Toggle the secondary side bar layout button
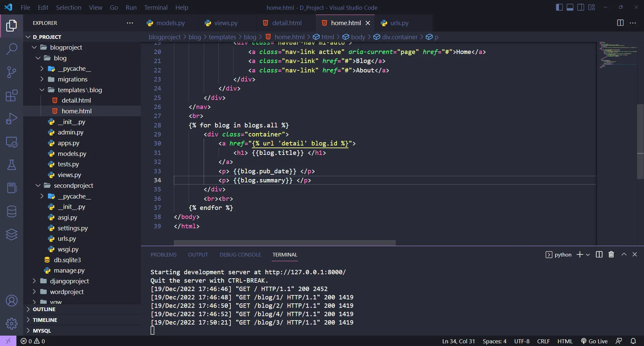The height and width of the screenshot is (346, 644). (x=581, y=7)
